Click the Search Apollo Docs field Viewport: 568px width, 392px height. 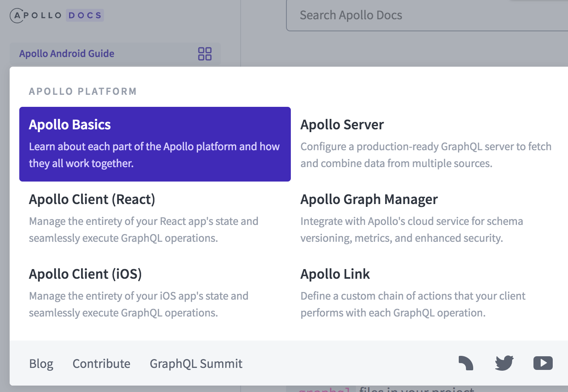tap(426, 15)
